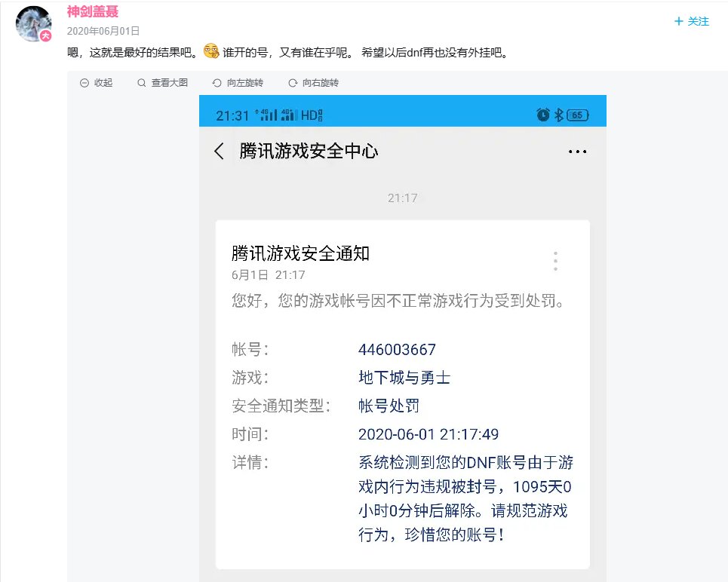
Task: Click the pink badge on the avatar
Action: 45,35
